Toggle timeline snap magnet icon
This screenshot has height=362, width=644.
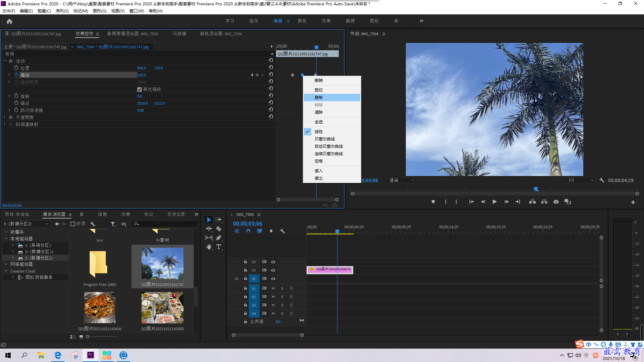(x=248, y=231)
